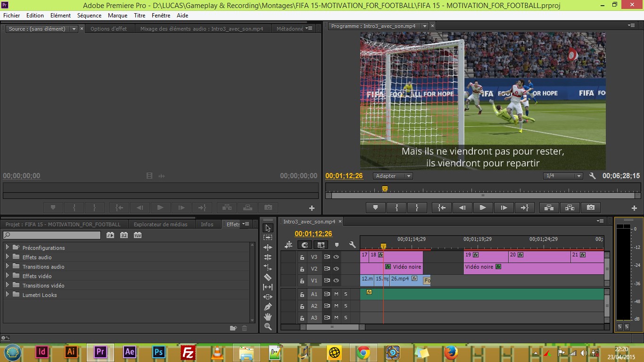Open After Effects from the taskbar
This screenshot has height=362, width=644.
coord(130,352)
